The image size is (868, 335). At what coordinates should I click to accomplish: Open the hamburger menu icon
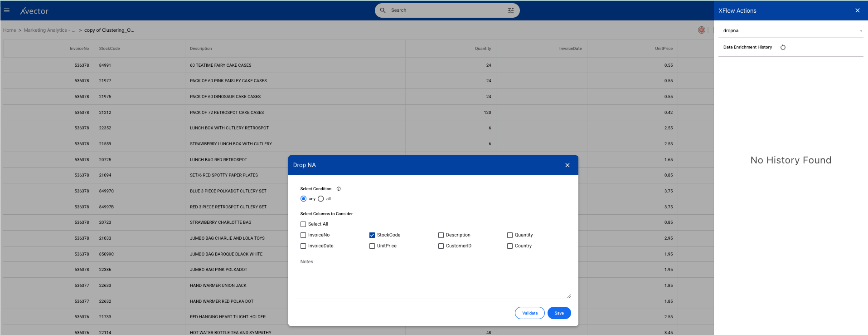tap(7, 10)
